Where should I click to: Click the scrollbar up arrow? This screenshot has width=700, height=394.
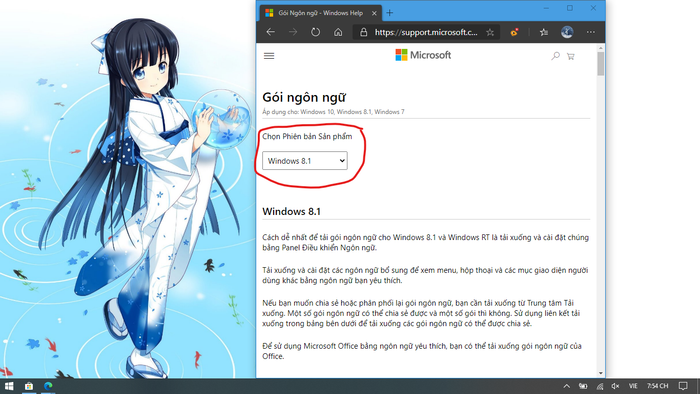coord(600,48)
